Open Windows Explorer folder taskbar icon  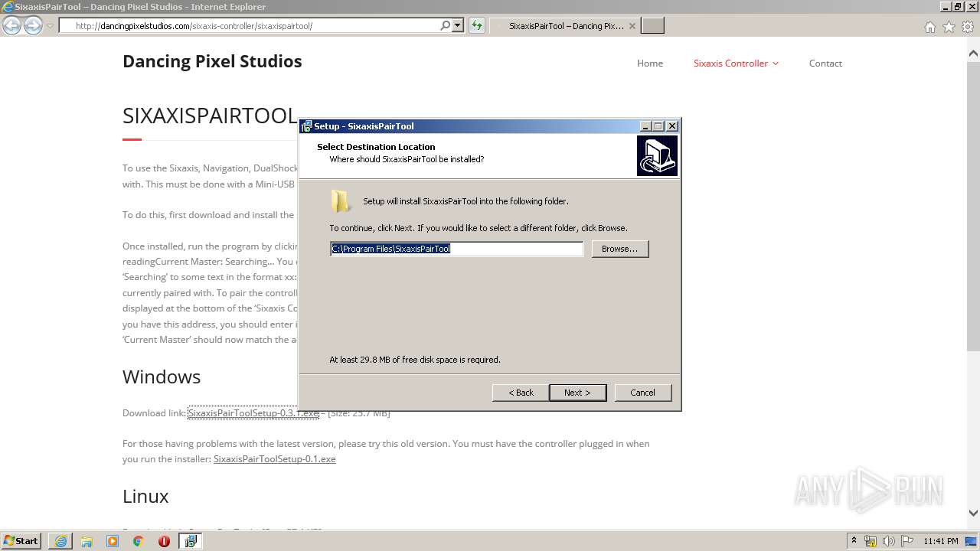(87, 541)
